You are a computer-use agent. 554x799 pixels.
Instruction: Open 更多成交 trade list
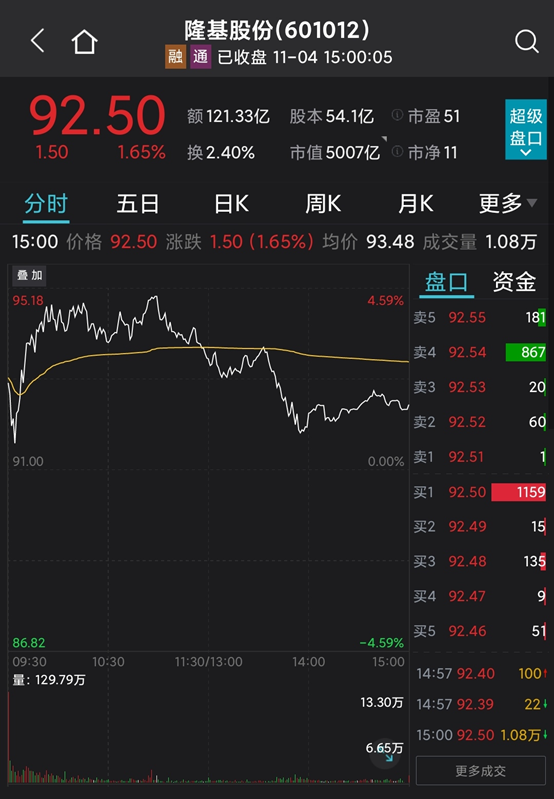point(481,770)
